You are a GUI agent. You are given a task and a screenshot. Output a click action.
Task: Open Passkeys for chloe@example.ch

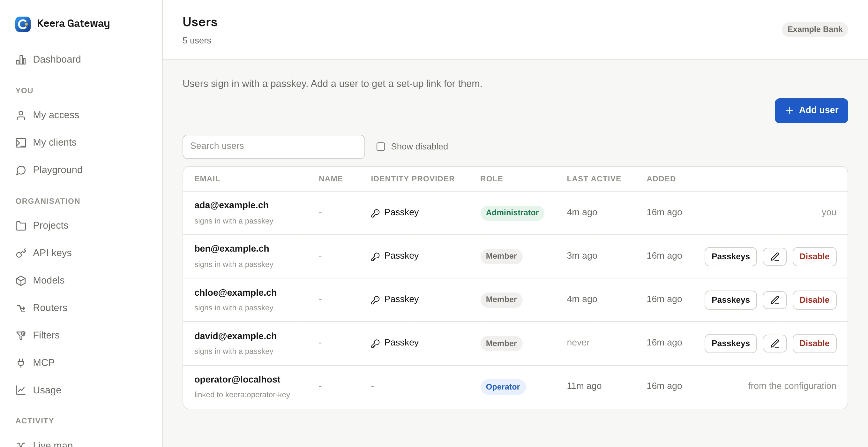[730, 300]
